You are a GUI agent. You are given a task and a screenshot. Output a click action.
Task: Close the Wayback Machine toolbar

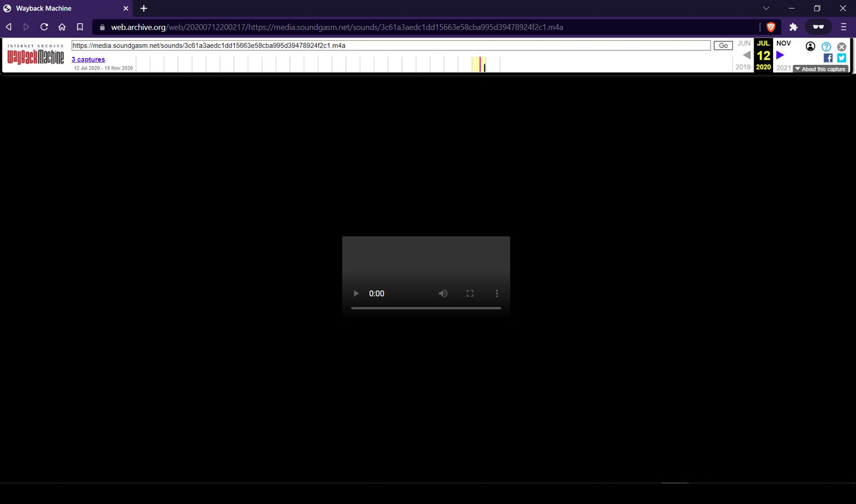pos(841,47)
